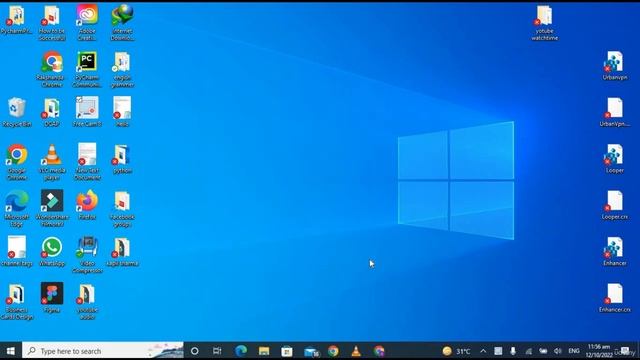
Task: Launch PyCharm Community desktop shortcut
Action: (87, 69)
